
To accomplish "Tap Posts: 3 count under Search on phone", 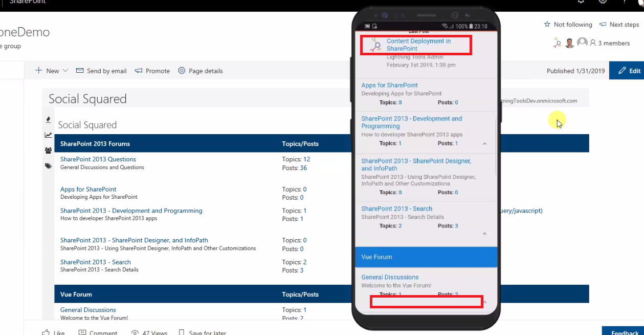I will [x=448, y=226].
